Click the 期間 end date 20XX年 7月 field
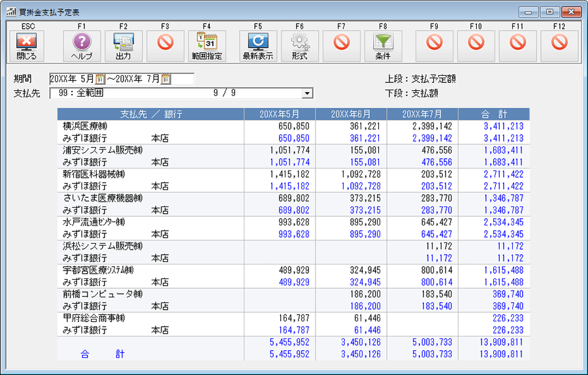This screenshot has height=375, width=588. [138, 79]
